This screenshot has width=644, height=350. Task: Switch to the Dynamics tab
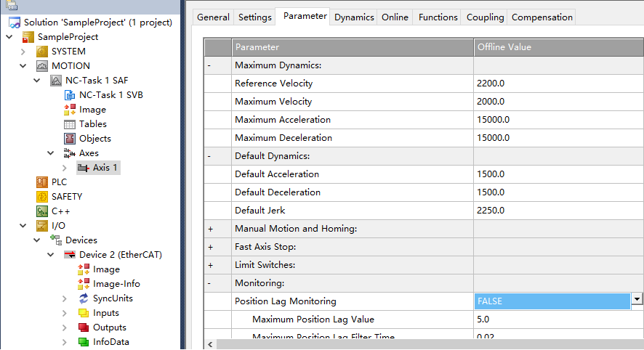click(x=354, y=17)
